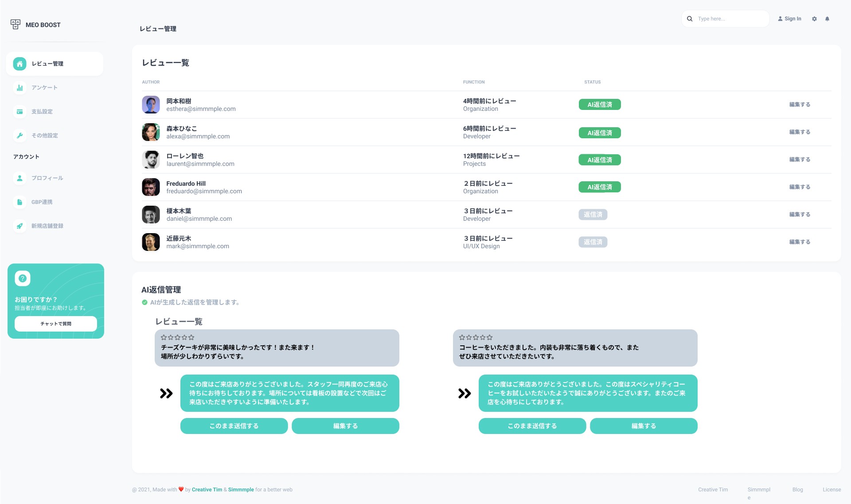Click the その他設定 wrench icon

click(20, 136)
